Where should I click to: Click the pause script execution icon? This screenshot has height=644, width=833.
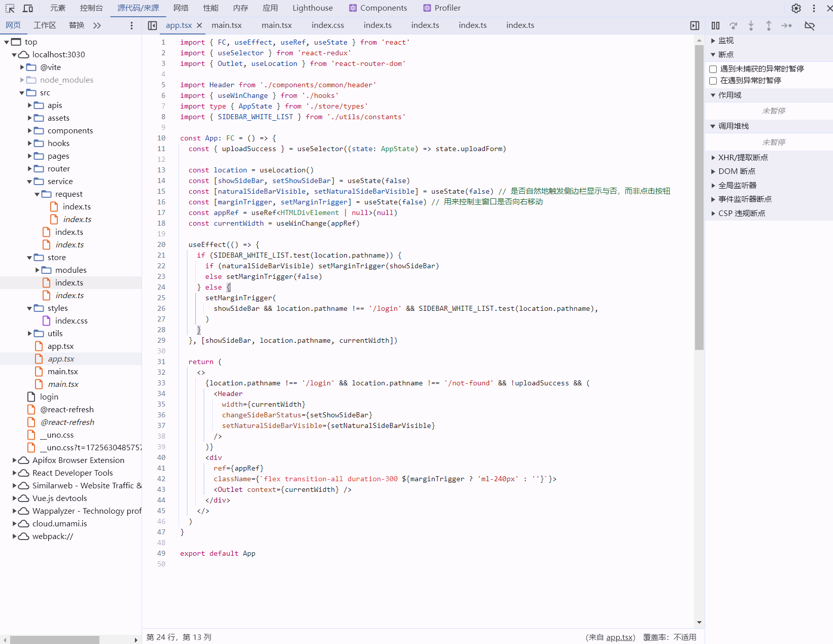(x=715, y=25)
